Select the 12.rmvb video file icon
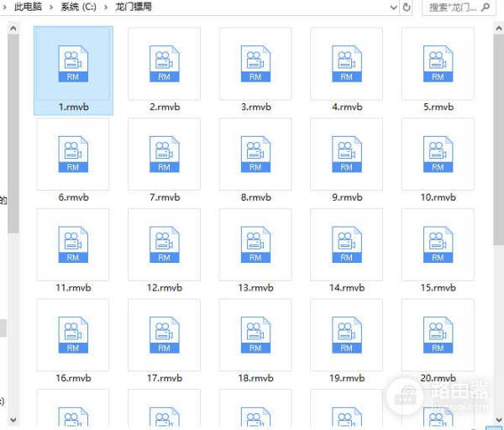 (x=165, y=244)
